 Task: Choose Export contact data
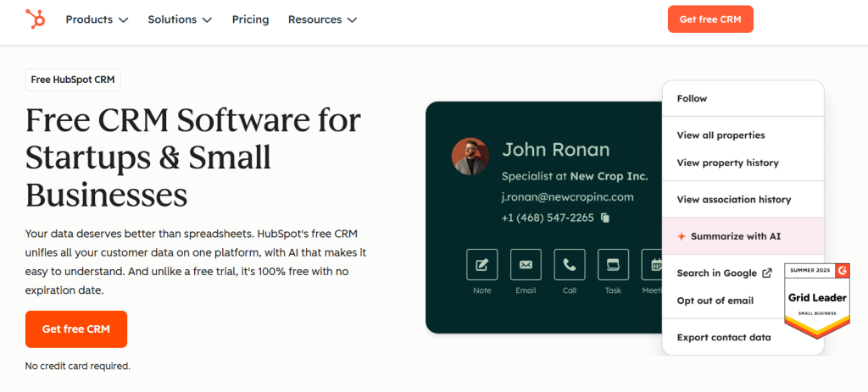[x=724, y=337]
